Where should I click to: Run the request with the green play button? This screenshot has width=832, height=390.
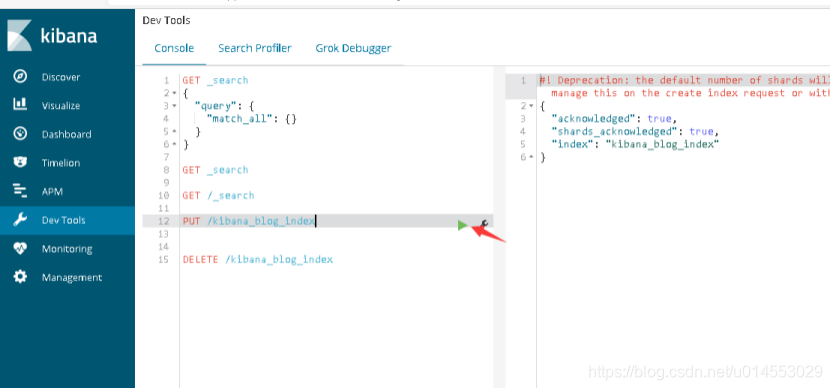[463, 225]
